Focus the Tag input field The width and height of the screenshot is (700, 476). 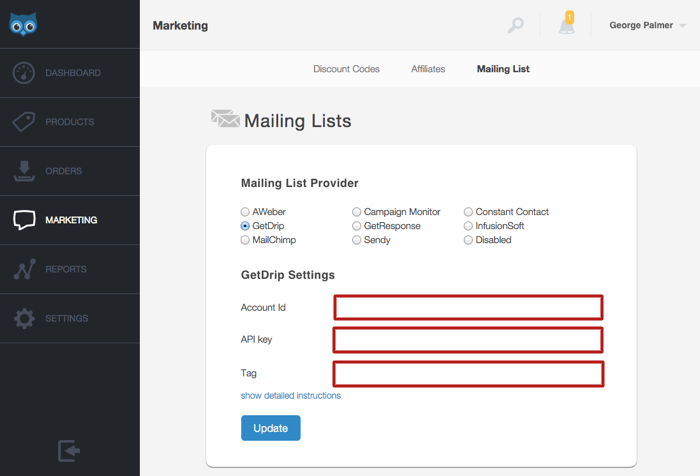(x=468, y=374)
